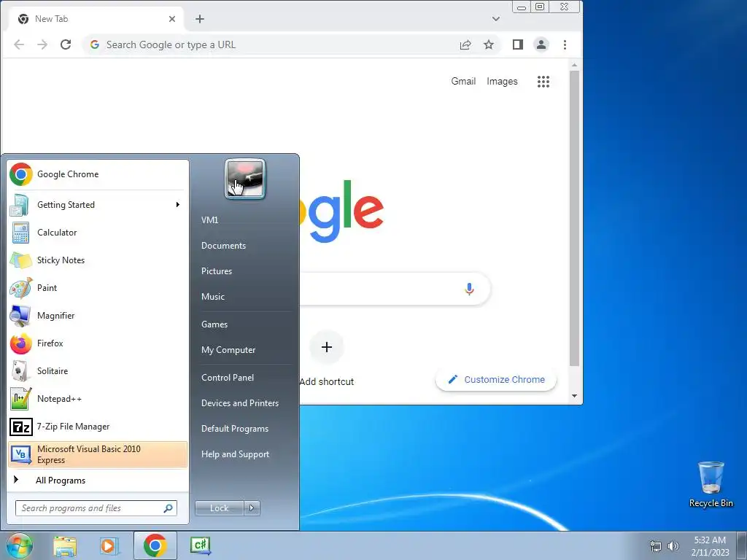Open Games folder
This screenshot has height=560, width=747.
(214, 324)
